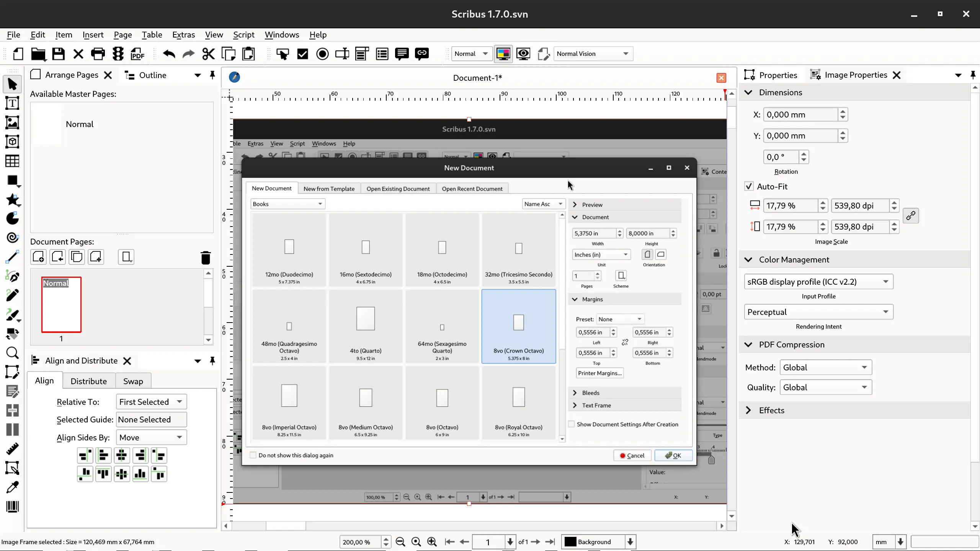Screen dimensions: 980x551
Task: Select the PDF link annotation tool
Action: (x=422, y=54)
